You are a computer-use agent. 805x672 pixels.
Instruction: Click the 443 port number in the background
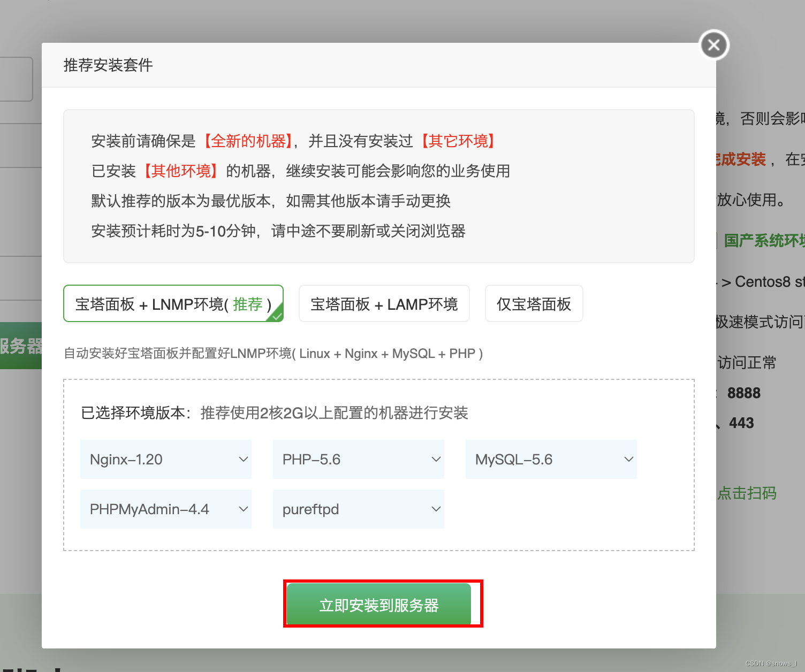point(741,423)
